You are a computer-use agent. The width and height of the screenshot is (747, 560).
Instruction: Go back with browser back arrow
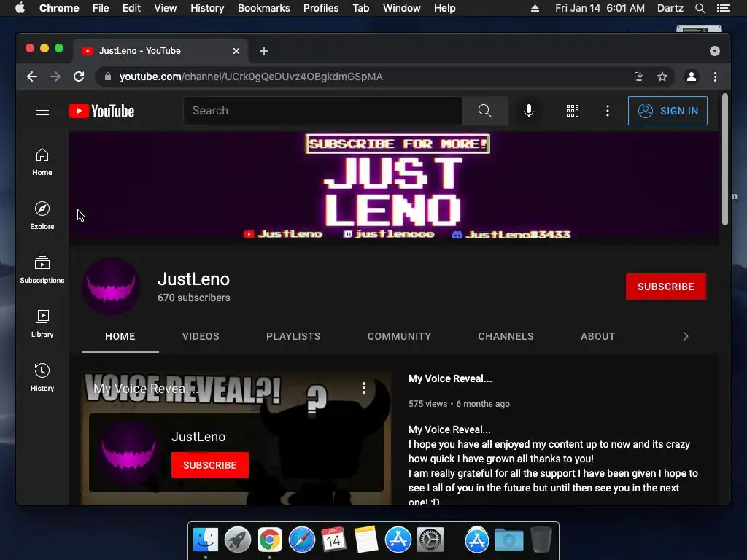(x=32, y=77)
